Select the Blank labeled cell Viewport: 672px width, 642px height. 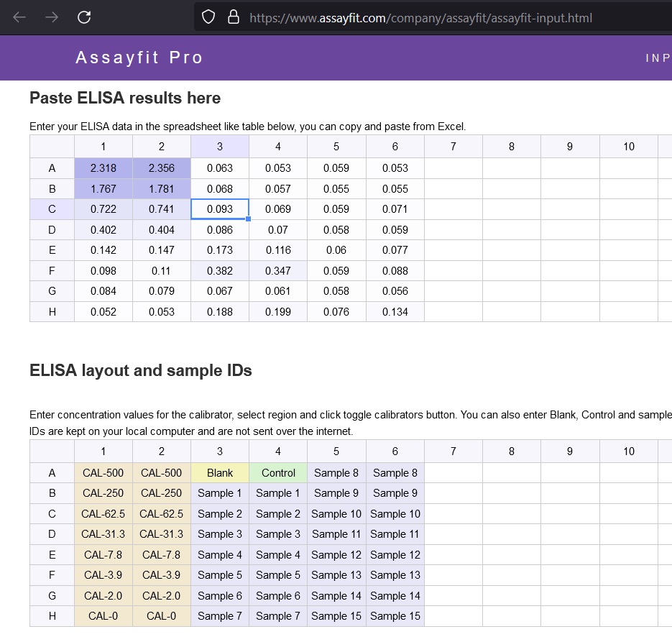(x=219, y=472)
